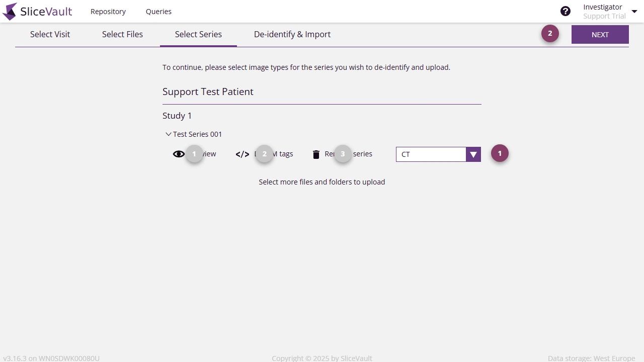Screen dimensions: 644x362
Task: Click the step 2 badge beside NEXT
Action: coord(550,33)
